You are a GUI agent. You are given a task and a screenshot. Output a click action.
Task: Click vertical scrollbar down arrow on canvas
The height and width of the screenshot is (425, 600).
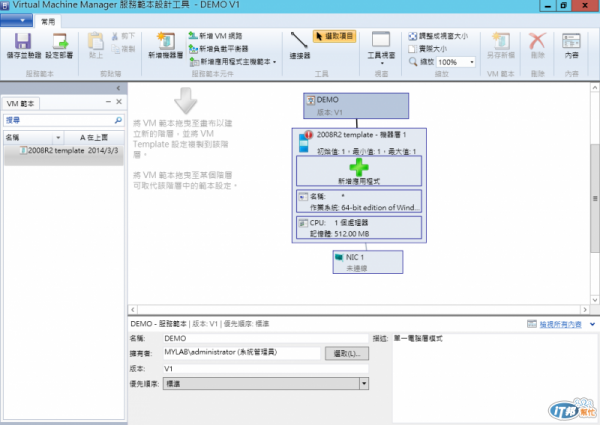click(595, 300)
